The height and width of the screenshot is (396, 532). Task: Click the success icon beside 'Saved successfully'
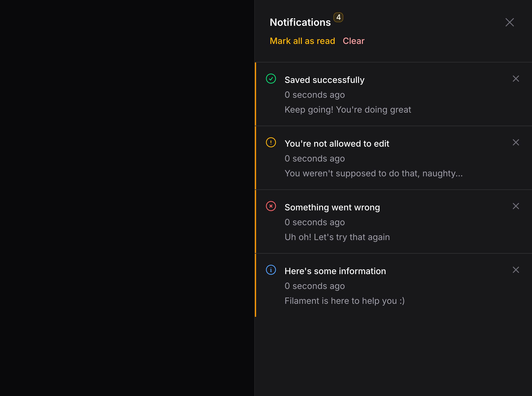[x=271, y=78]
